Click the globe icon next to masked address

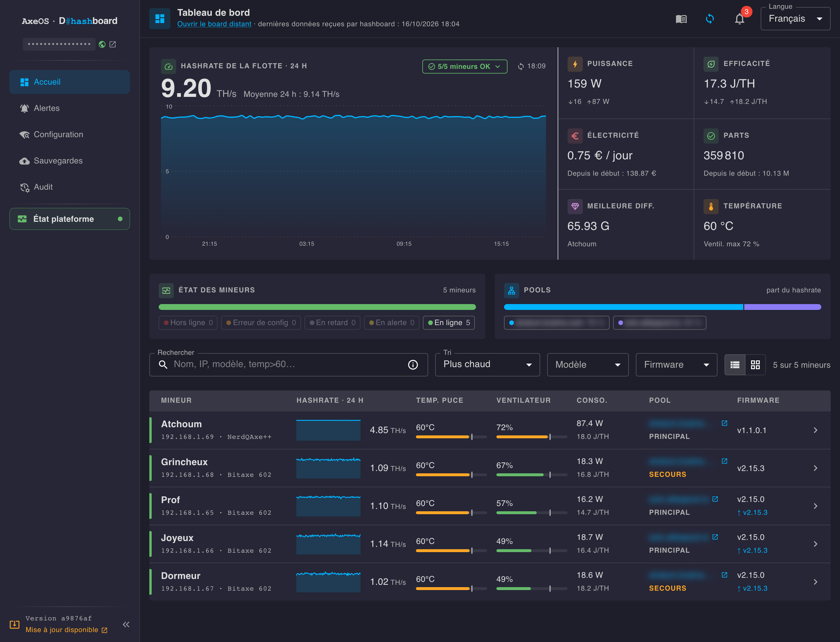[x=102, y=44]
